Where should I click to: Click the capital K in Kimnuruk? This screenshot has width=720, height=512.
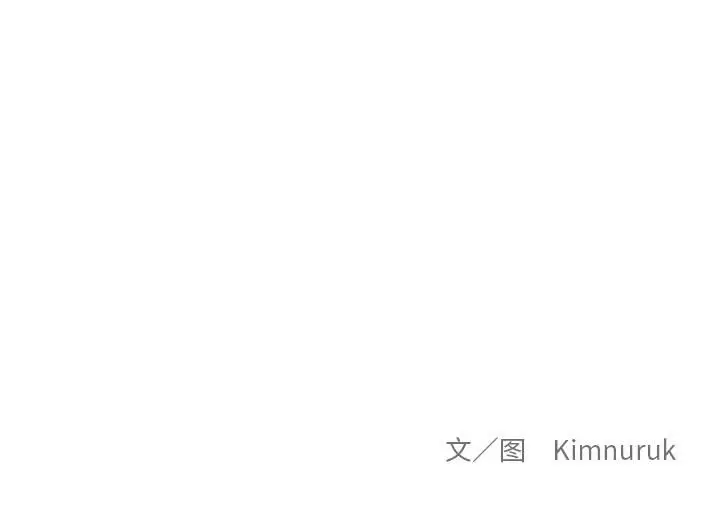click(x=562, y=450)
